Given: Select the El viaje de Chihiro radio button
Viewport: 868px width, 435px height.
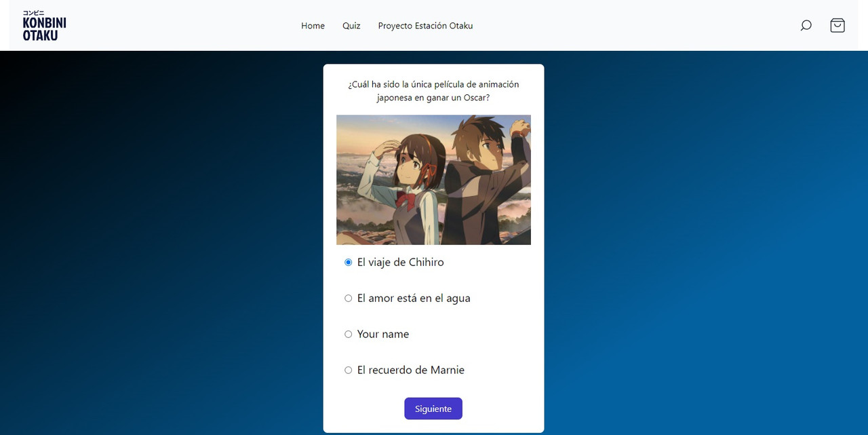Looking at the screenshot, I should 349,262.
